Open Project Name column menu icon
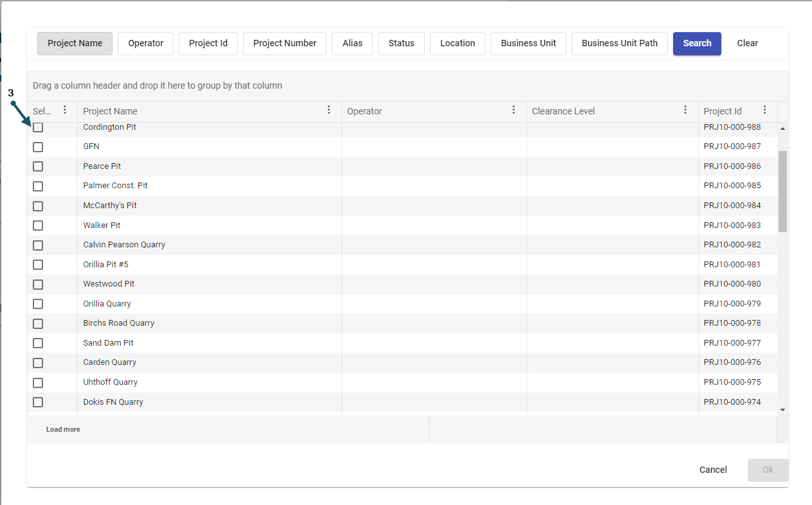Viewport: 812px width, 505px height. pos(329,111)
